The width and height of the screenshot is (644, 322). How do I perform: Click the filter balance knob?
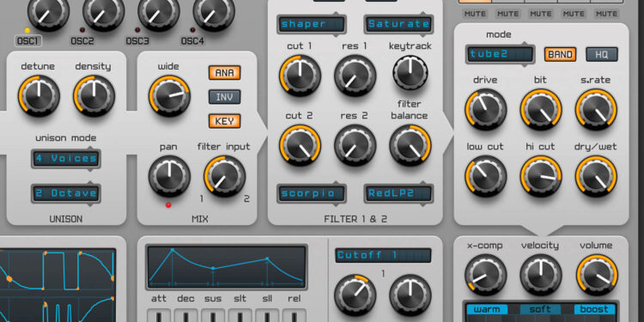click(x=410, y=145)
